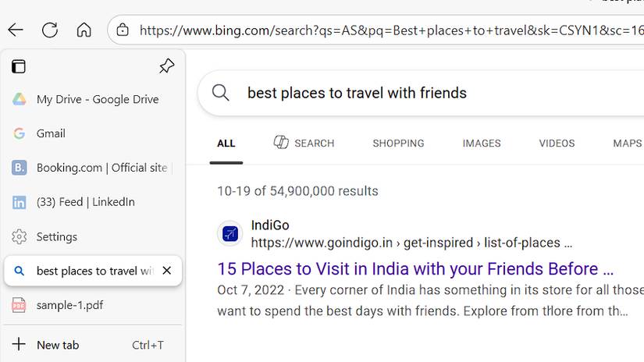This screenshot has width=644, height=362.
Task: Click the IndiGo site favicon
Action: [229, 233]
